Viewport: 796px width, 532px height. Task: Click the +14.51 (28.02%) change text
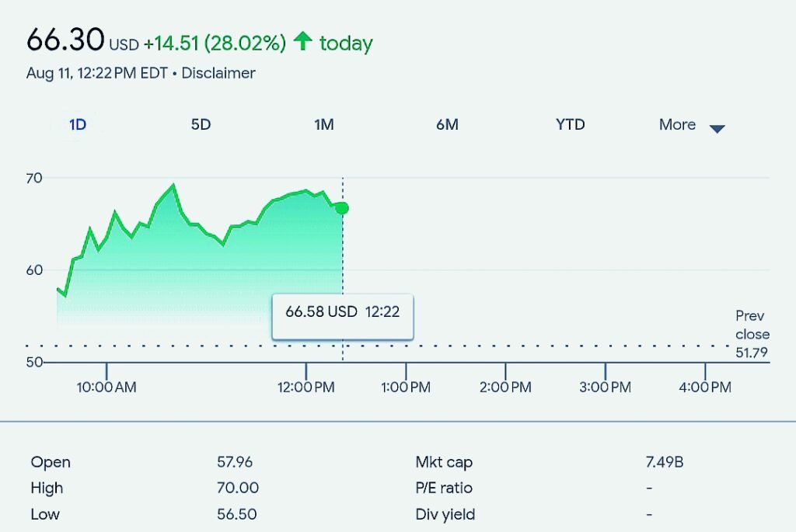[215, 43]
